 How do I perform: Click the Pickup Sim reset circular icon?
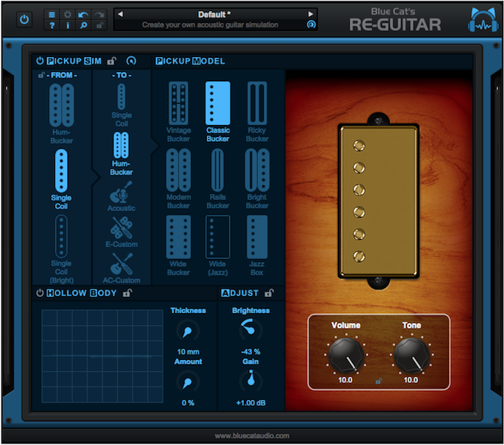click(131, 61)
